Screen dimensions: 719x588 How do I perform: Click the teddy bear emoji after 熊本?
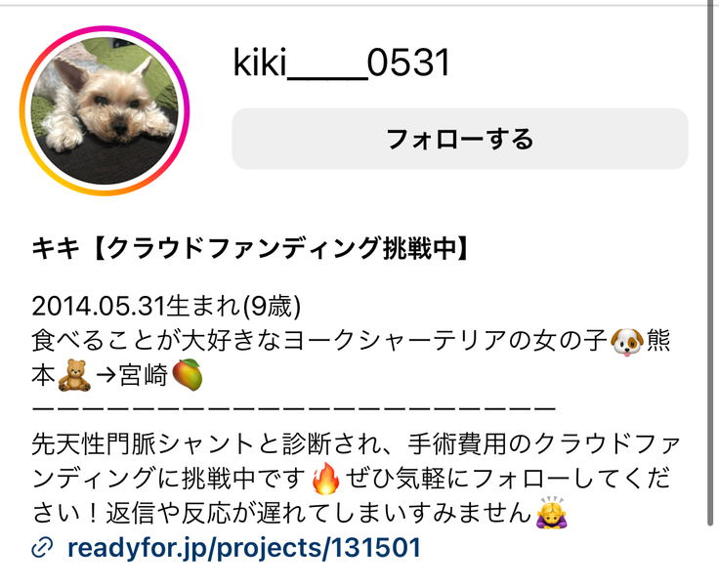click(75, 376)
